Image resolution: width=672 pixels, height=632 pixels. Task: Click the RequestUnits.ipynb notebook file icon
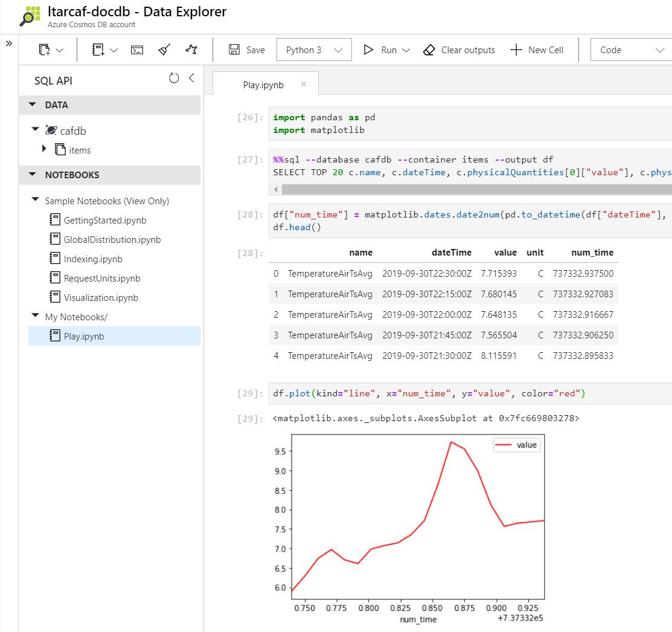pyautogui.click(x=54, y=277)
